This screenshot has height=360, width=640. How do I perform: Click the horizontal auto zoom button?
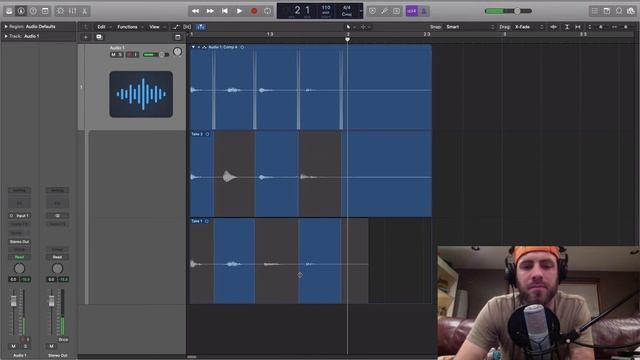[578, 27]
